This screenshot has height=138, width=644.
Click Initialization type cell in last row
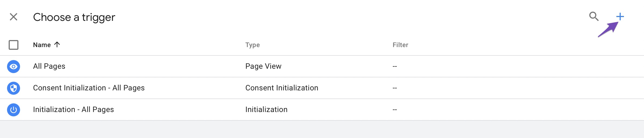[266, 110]
